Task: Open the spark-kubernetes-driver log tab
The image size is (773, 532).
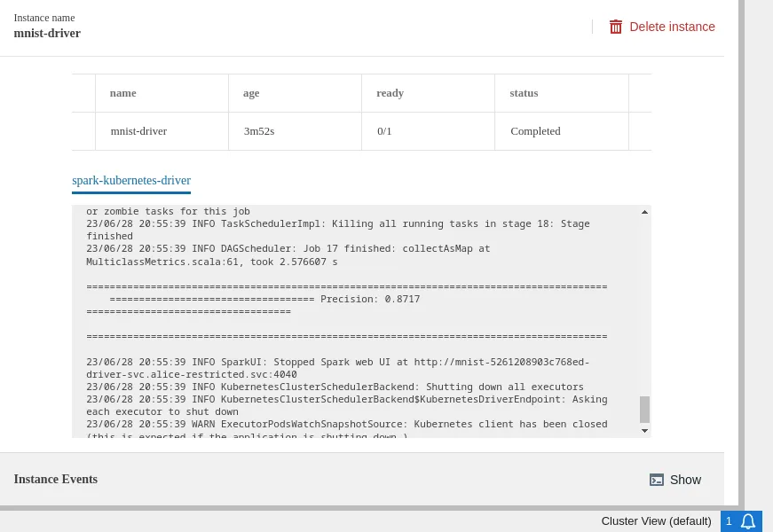Action: [131, 180]
